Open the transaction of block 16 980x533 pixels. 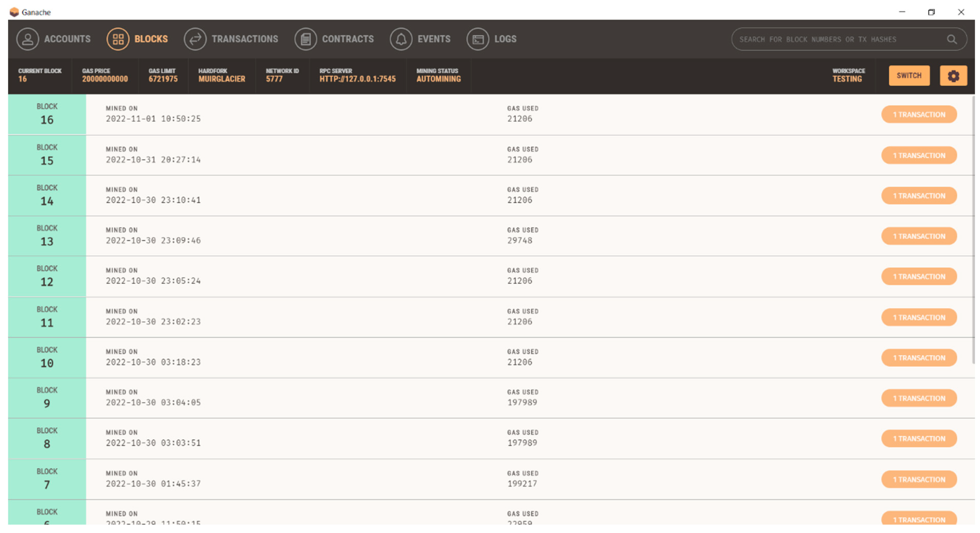pyautogui.click(x=919, y=114)
